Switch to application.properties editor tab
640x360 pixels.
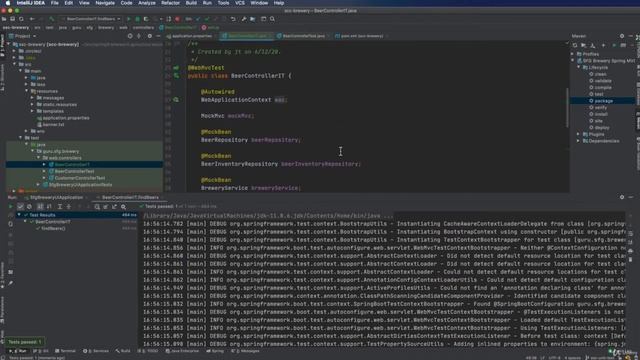(x=191, y=36)
